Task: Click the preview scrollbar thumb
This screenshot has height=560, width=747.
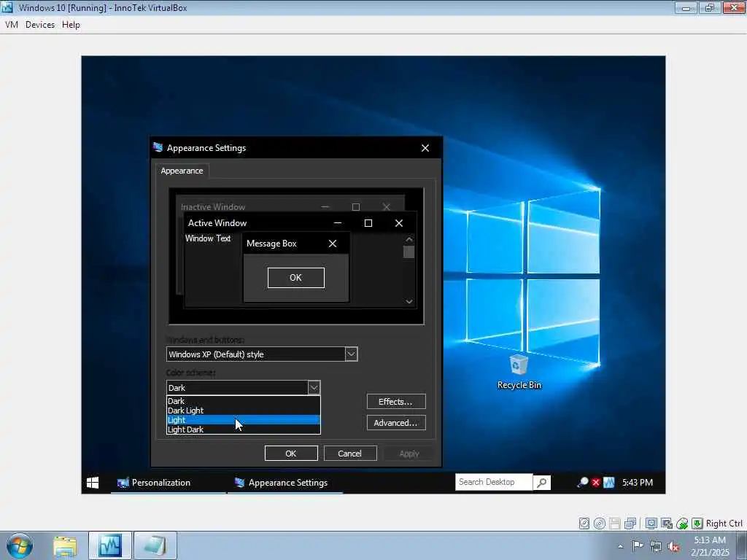Action: point(409,252)
